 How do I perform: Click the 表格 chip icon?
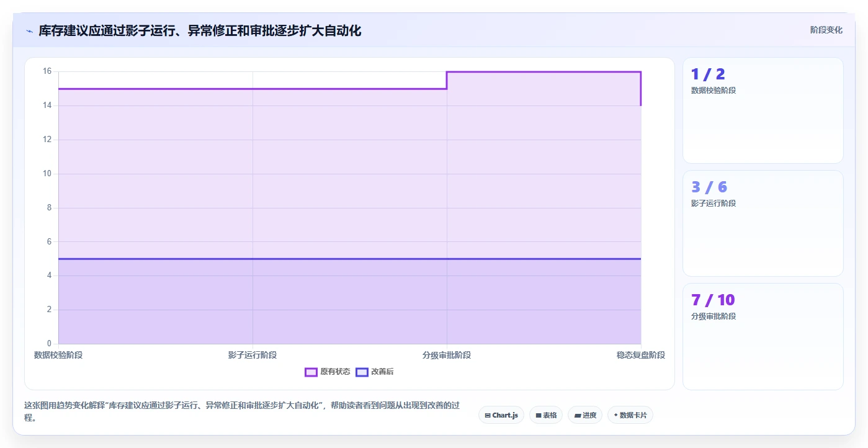(x=539, y=415)
